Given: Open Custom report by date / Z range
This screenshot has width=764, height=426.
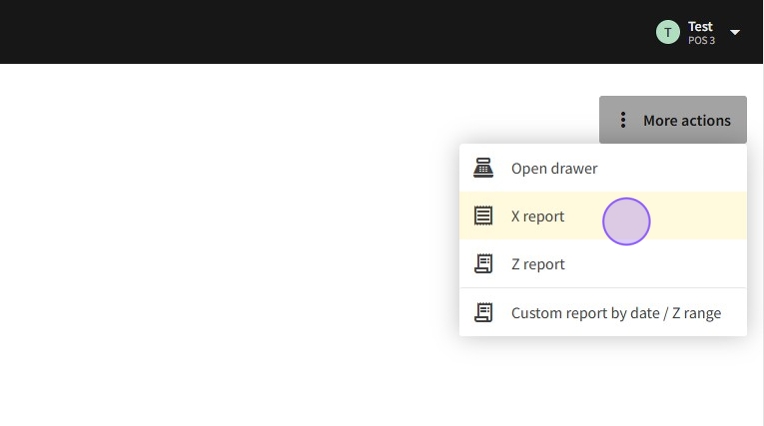Looking at the screenshot, I should click(615, 313).
